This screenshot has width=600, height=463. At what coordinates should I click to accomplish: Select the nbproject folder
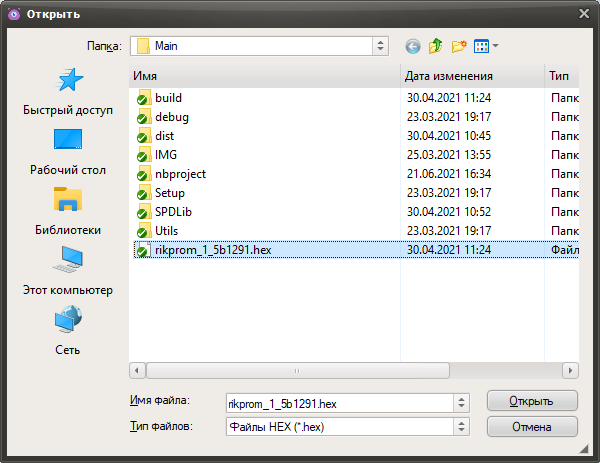(180, 174)
